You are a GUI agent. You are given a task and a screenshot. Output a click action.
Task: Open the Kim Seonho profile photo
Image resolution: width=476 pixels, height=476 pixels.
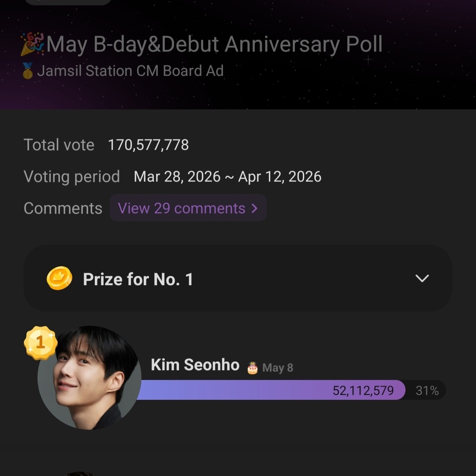pyautogui.click(x=90, y=379)
